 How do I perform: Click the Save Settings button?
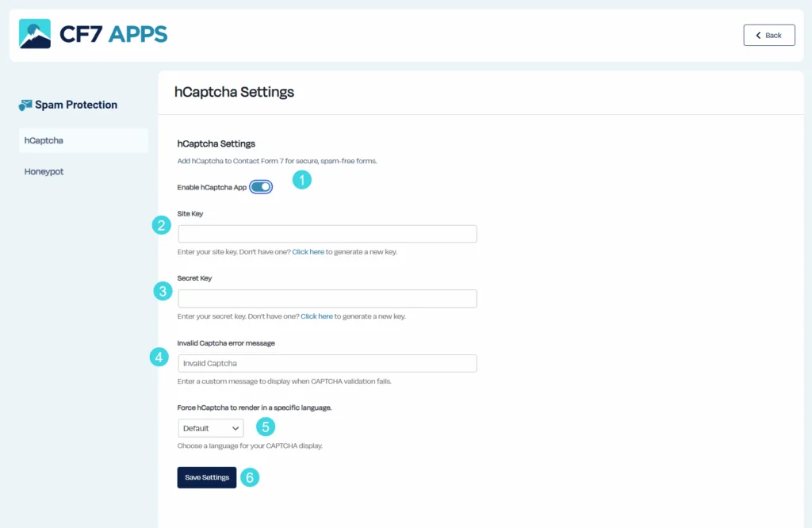pyautogui.click(x=207, y=477)
